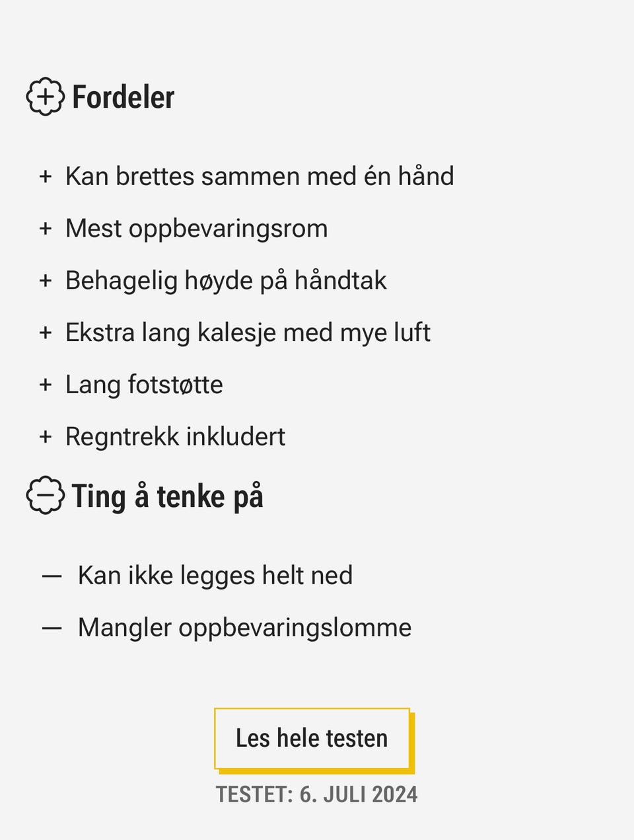634x840 pixels.
Task: Click the plus badge icon beside Fordeler
Action: pos(45,97)
